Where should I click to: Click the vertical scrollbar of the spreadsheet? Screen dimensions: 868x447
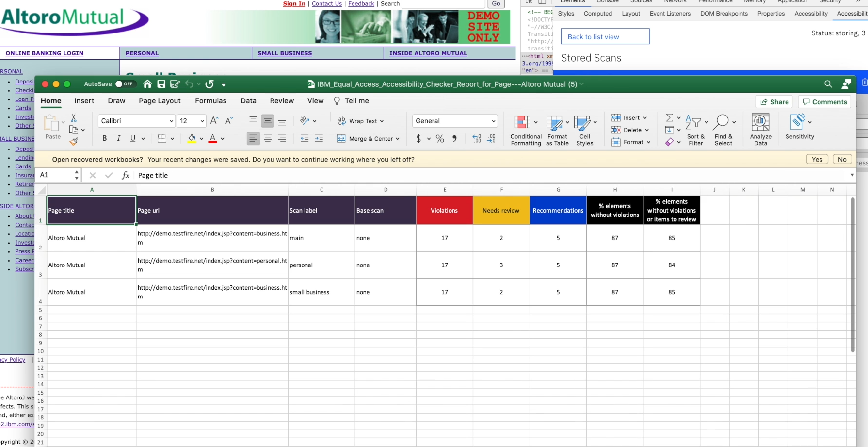pos(852,275)
